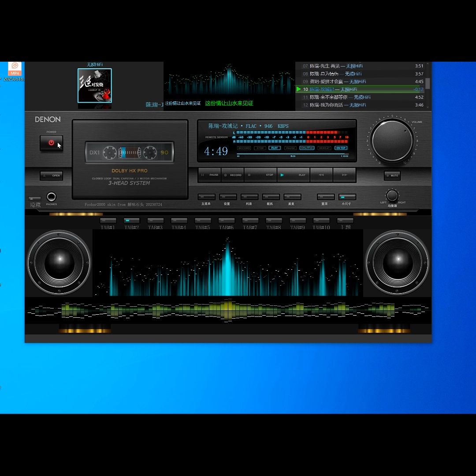Click the 绝对发烧 album cover art
The width and height of the screenshot is (476, 476).
pyautogui.click(x=95, y=86)
